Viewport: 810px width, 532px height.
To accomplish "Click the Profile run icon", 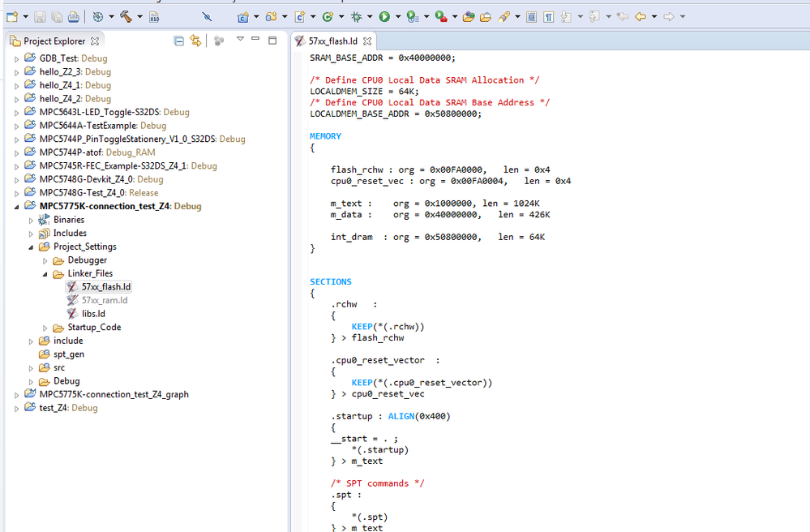I will (412, 16).
